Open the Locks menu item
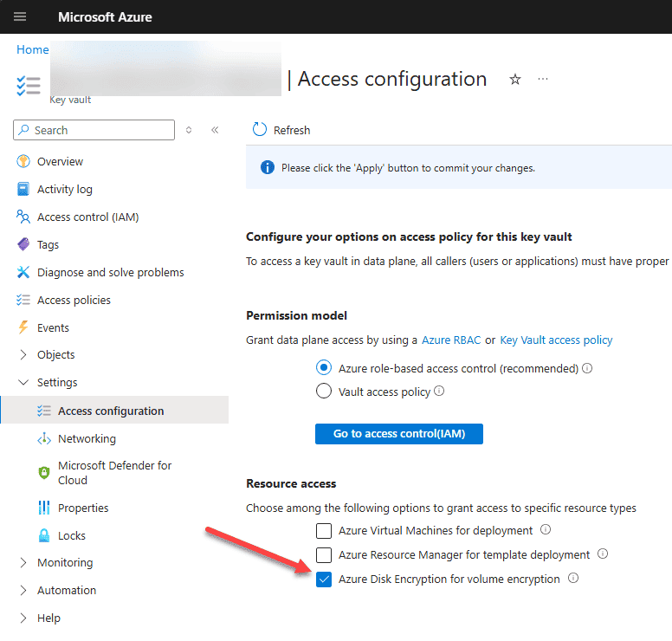Image resolution: width=672 pixels, height=641 pixels. (72, 535)
